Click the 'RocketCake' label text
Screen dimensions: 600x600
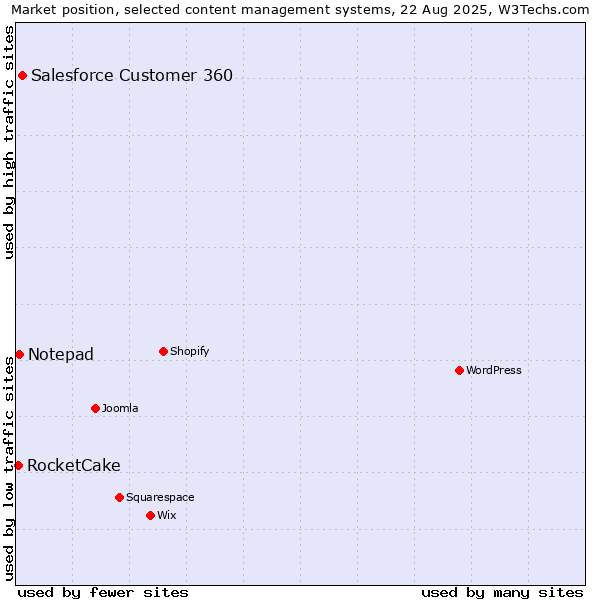[x=74, y=466]
